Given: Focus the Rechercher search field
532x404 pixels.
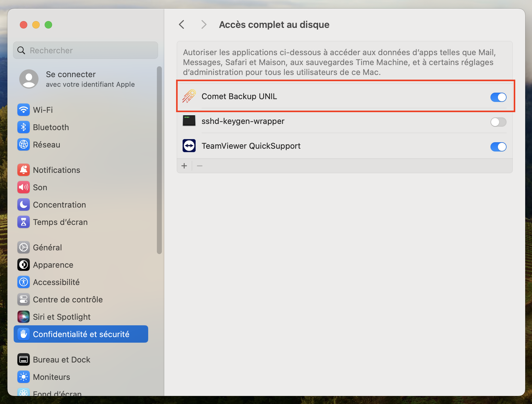Looking at the screenshot, I should click(90, 50).
